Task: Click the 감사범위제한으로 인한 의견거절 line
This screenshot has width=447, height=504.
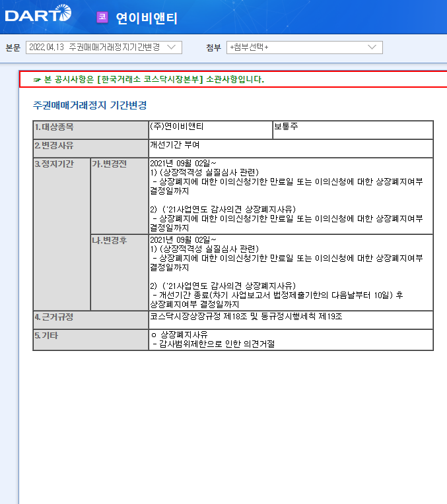Action: pyautogui.click(x=214, y=344)
